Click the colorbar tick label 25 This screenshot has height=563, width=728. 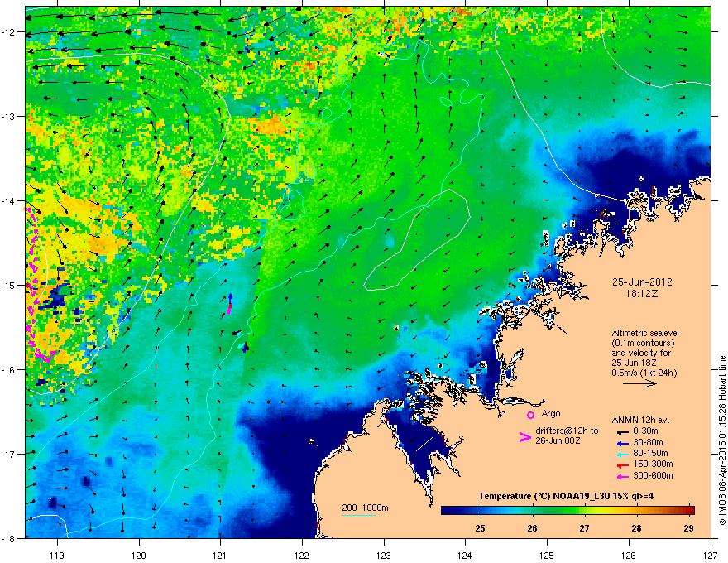[x=481, y=528]
